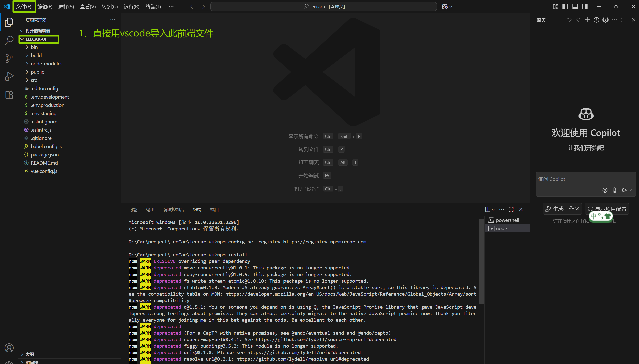Viewport: 639px width, 364px height.
Task: Click the Accounts icon in activity bar
Action: (x=9, y=348)
